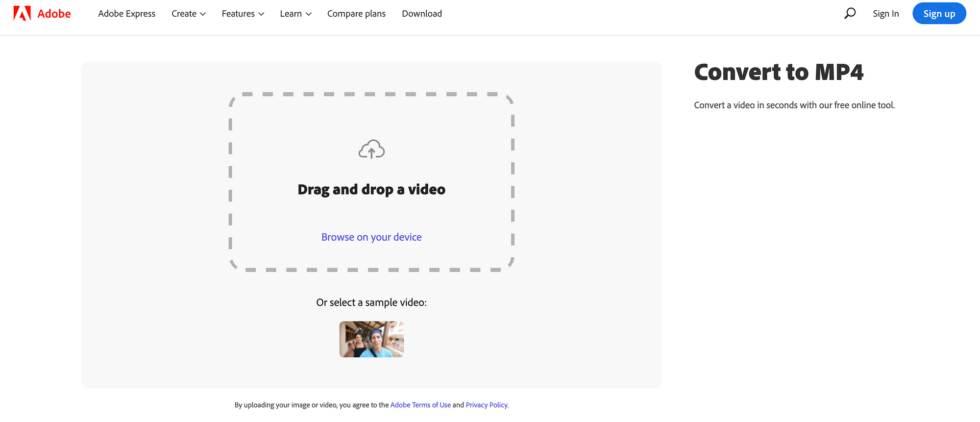
Task: Open the Adobe Terms of Use link
Action: click(x=420, y=405)
